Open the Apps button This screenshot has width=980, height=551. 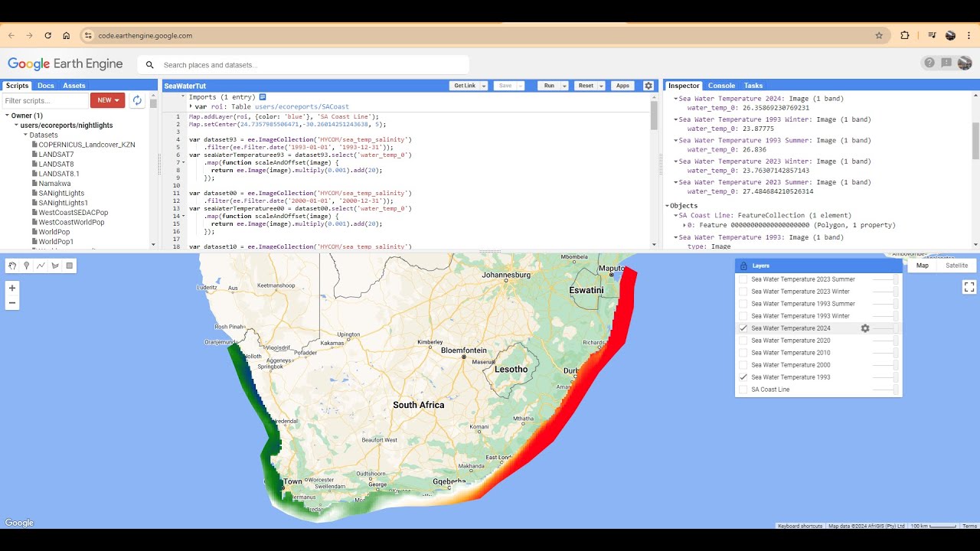pos(622,86)
